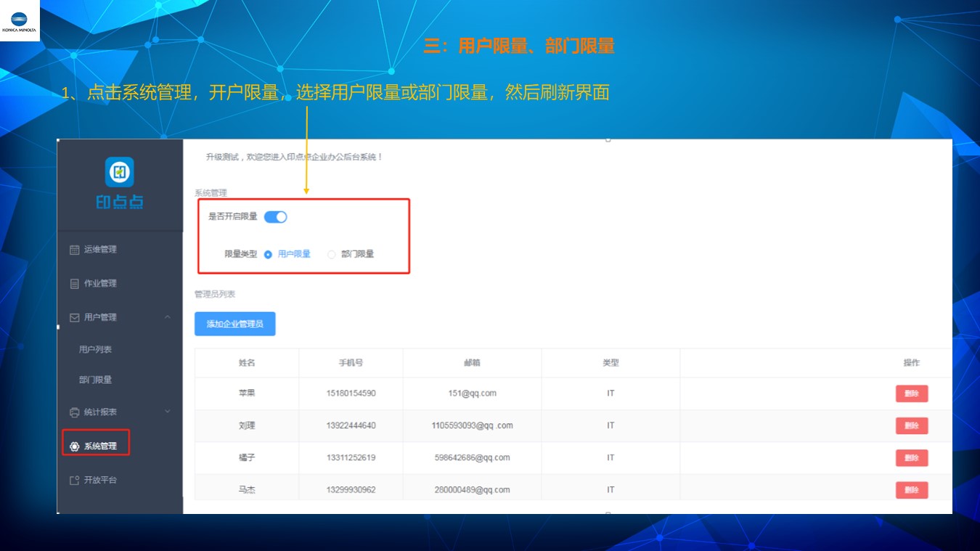Click the 统计报表 printer icon
Viewport: 980px width, 551px height.
[74, 412]
